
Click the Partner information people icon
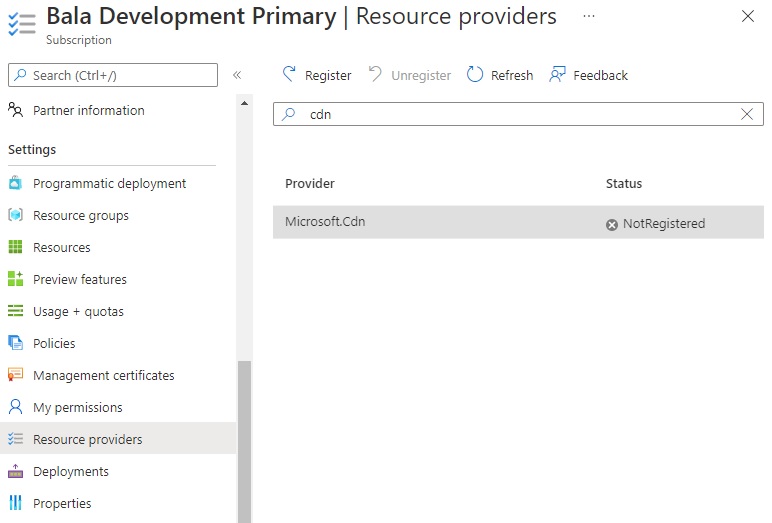coord(15,109)
